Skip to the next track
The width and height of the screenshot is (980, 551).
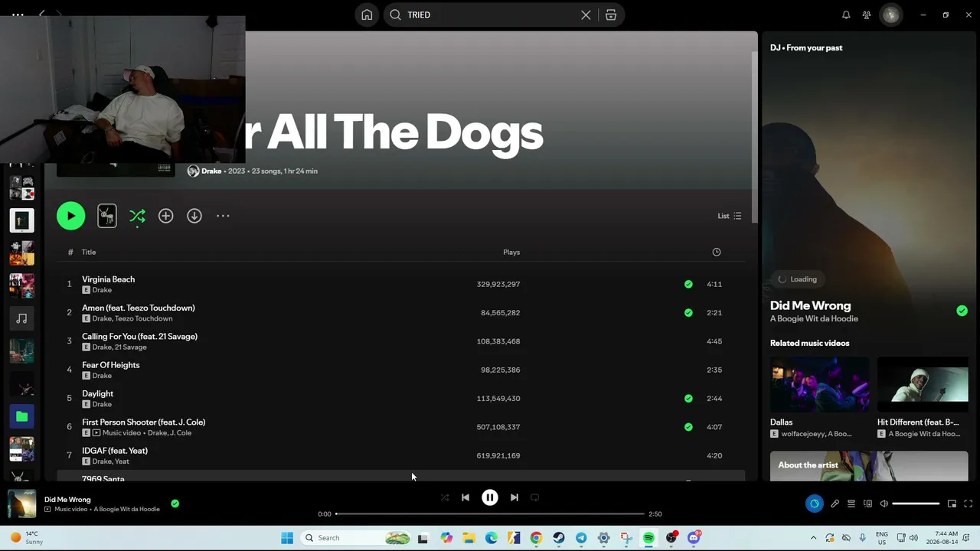(514, 497)
